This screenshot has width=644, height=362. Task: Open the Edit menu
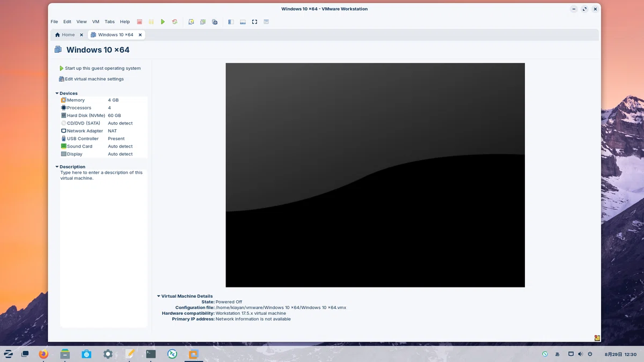coord(67,22)
